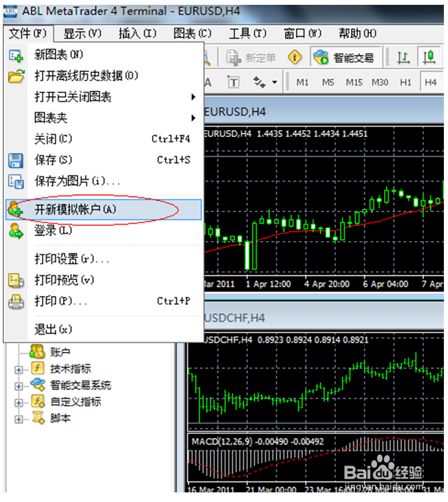Open the 帮助(H) menu
The image size is (448, 502).
coord(358,33)
